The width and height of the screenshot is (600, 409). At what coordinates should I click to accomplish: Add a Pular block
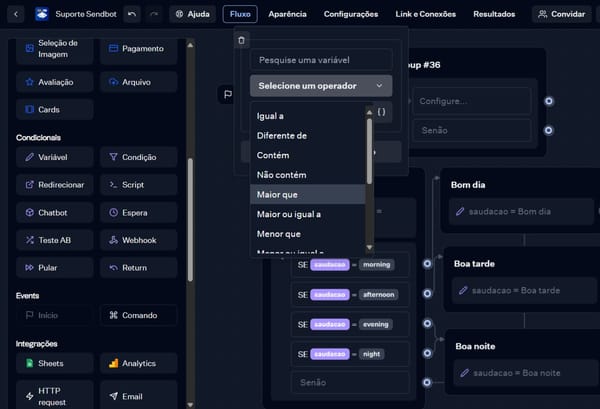coord(55,267)
